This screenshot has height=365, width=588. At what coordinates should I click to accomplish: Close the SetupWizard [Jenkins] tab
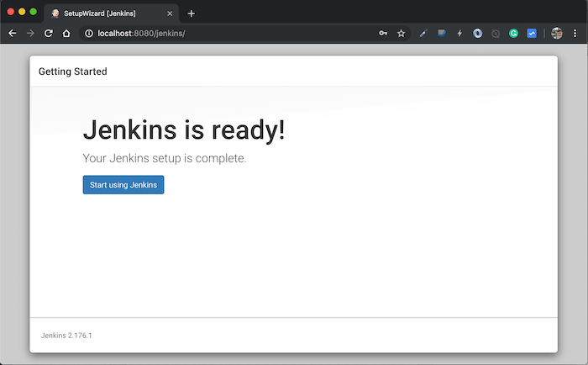click(x=170, y=13)
